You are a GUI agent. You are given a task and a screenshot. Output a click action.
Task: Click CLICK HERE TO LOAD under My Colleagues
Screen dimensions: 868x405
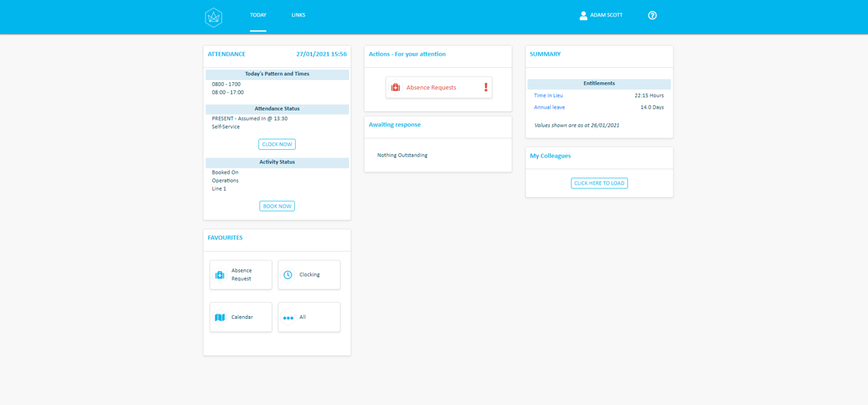[x=599, y=182]
